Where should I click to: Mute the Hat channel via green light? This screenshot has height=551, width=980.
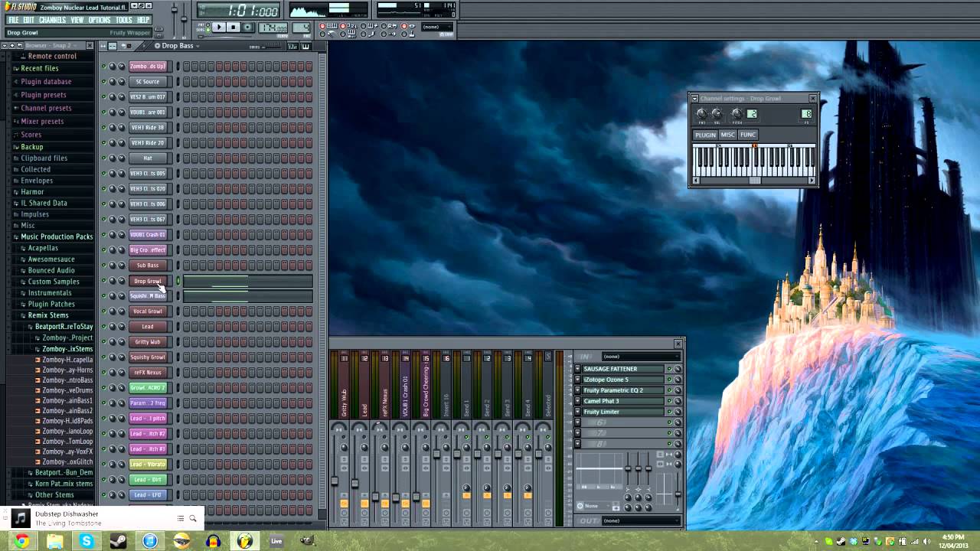pyautogui.click(x=103, y=158)
